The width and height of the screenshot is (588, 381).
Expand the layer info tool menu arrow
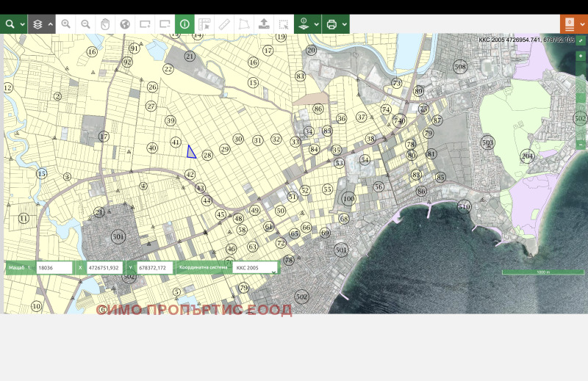pos(316,24)
